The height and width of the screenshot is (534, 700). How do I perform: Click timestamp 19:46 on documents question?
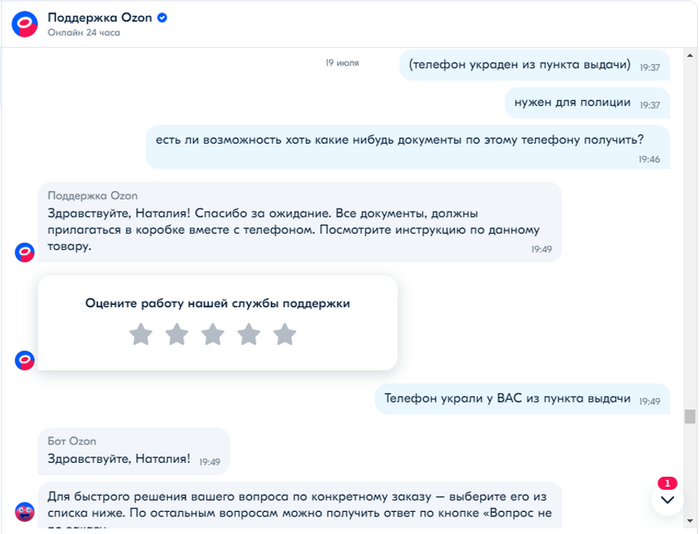click(x=649, y=159)
